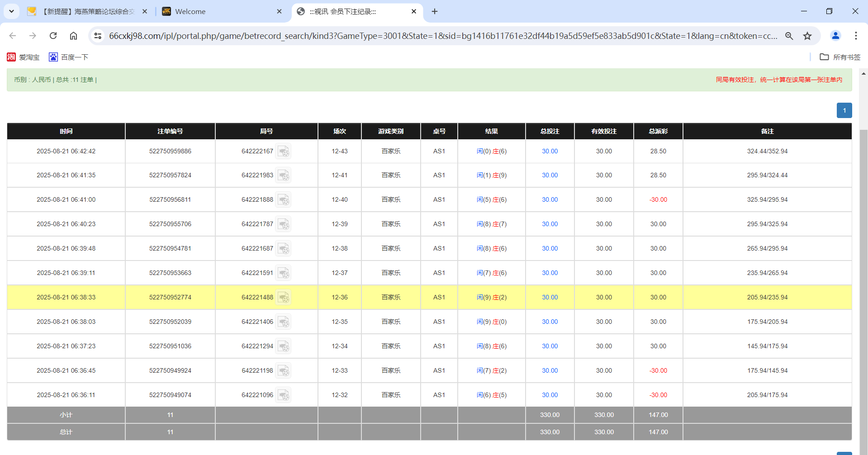Click the address bar URL field
Screen dimensions: 868x455
point(442,36)
